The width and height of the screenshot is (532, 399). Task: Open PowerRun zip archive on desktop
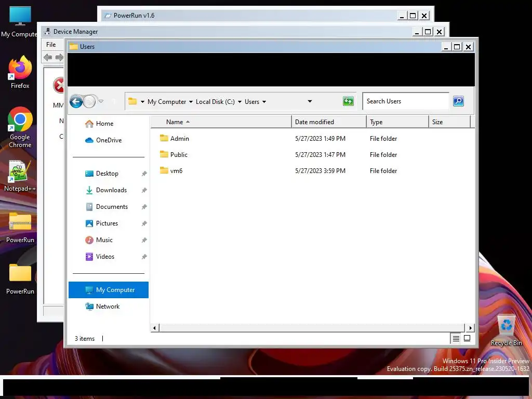click(20, 228)
